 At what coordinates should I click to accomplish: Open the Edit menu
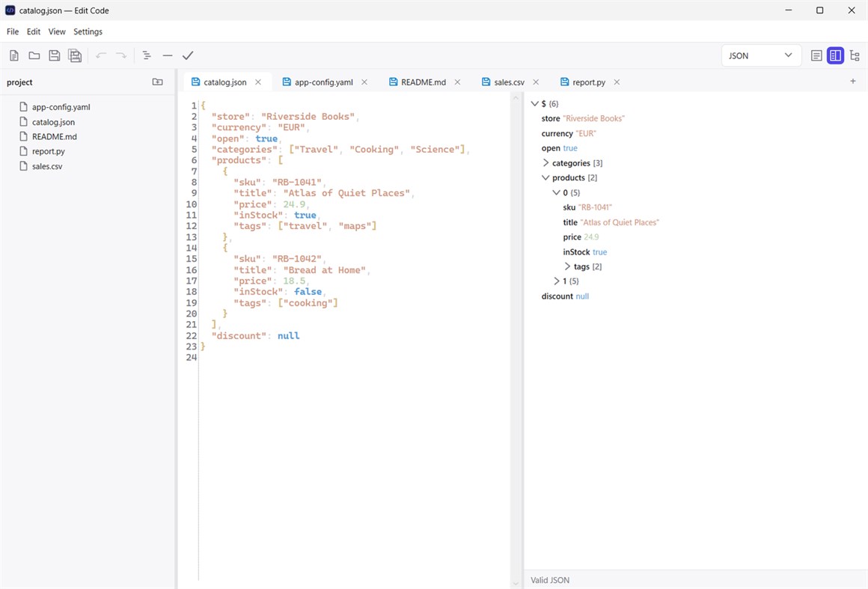click(33, 31)
